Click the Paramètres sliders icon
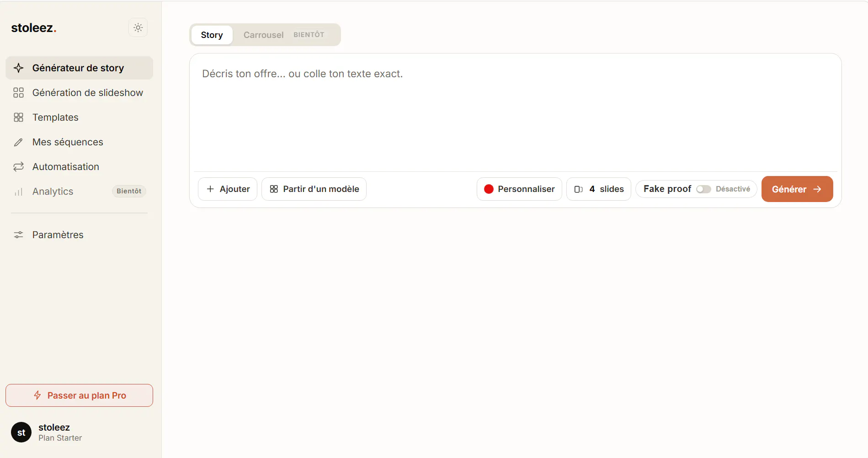This screenshot has width=868, height=458. (18, 235)
